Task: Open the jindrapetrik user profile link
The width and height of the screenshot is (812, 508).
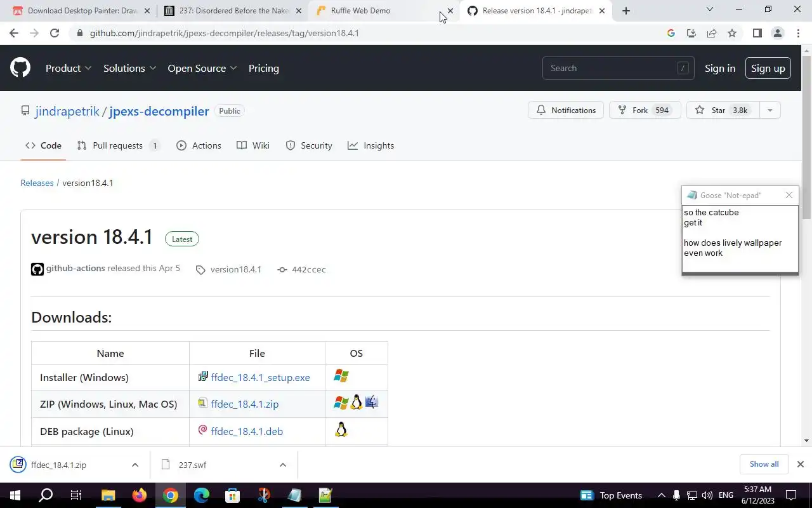Action: click(67, 111)
